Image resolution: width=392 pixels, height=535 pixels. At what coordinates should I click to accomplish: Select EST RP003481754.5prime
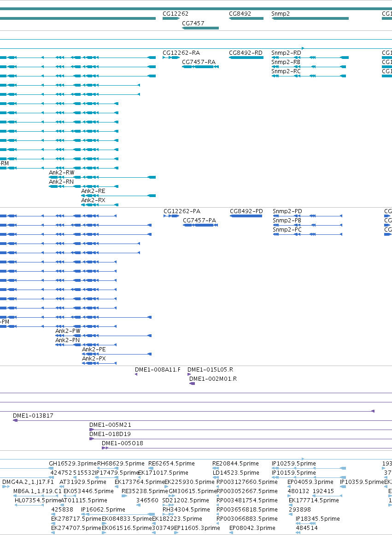(247, 500)
